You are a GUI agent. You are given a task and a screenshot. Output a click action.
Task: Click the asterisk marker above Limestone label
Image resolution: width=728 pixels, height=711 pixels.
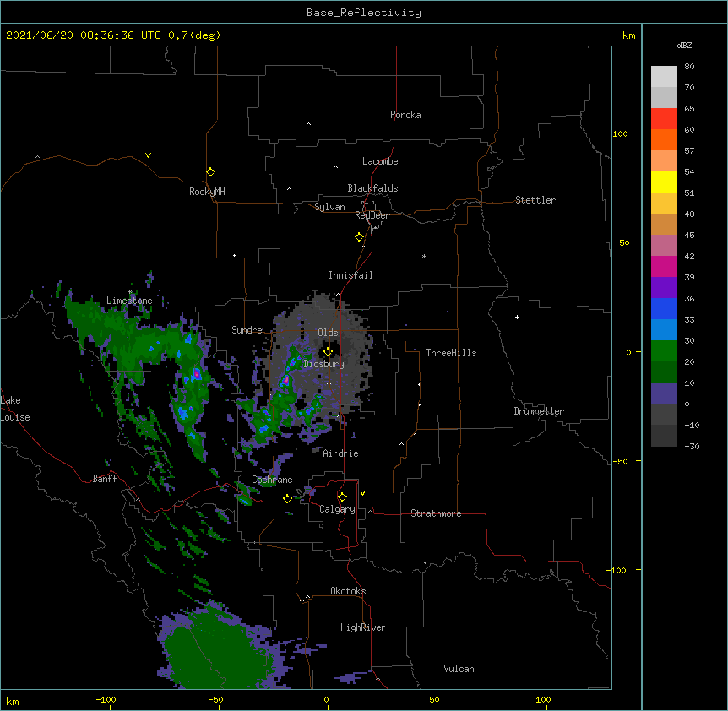pos(130,292)
